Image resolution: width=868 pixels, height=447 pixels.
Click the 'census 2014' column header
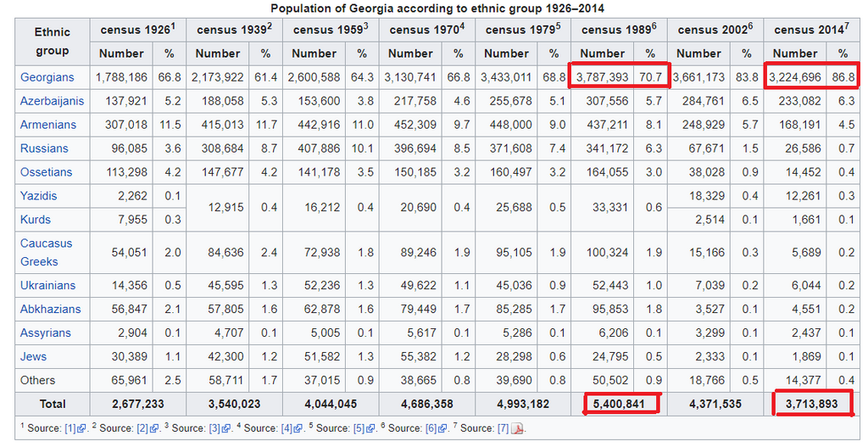coord(811,30)
